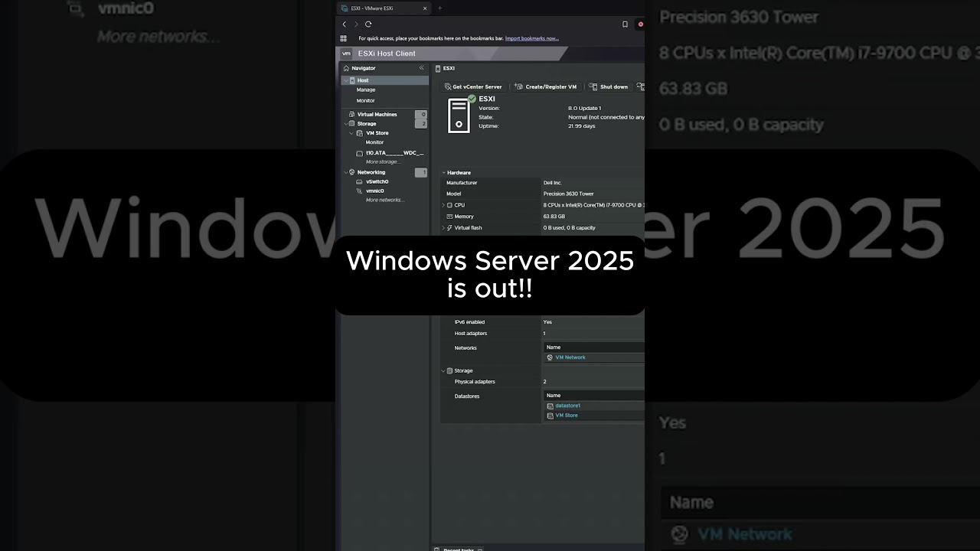The height and width of the screenshot is (551, 980).
Task: Collapse the Host tree node chevron
Action: pos(345,80)
